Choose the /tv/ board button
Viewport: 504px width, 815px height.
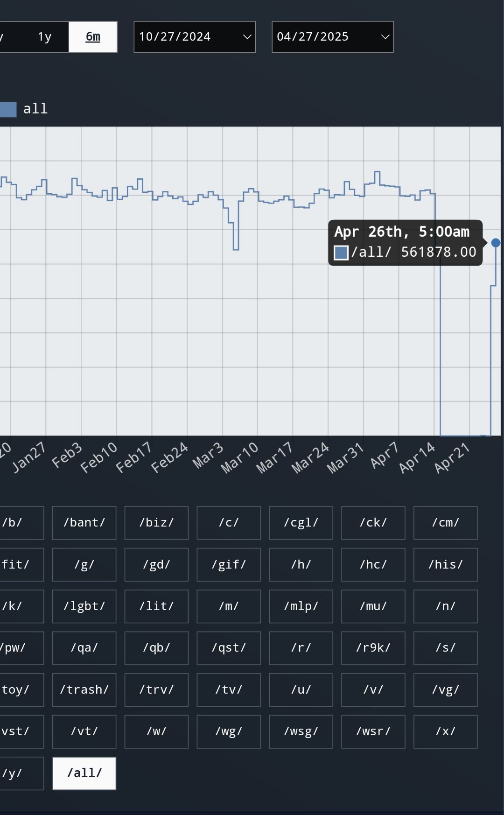coord(229,689)
